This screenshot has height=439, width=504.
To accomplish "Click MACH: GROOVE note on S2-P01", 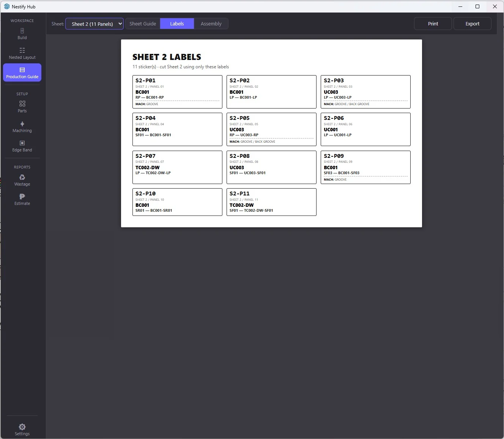I will coord(147,104).
